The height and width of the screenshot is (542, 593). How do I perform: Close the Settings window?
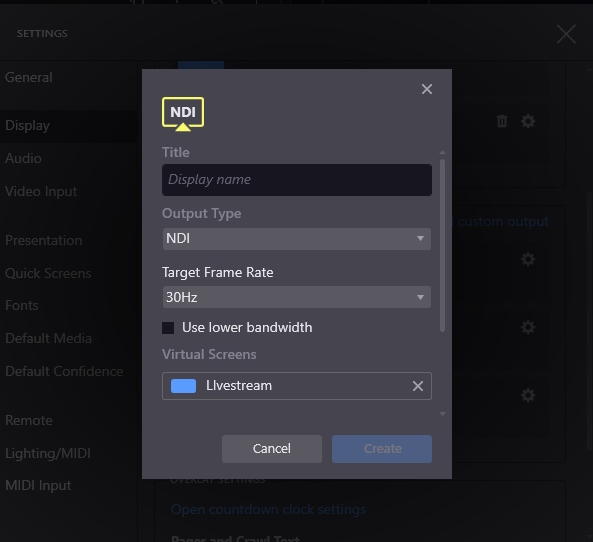point(566,34)
